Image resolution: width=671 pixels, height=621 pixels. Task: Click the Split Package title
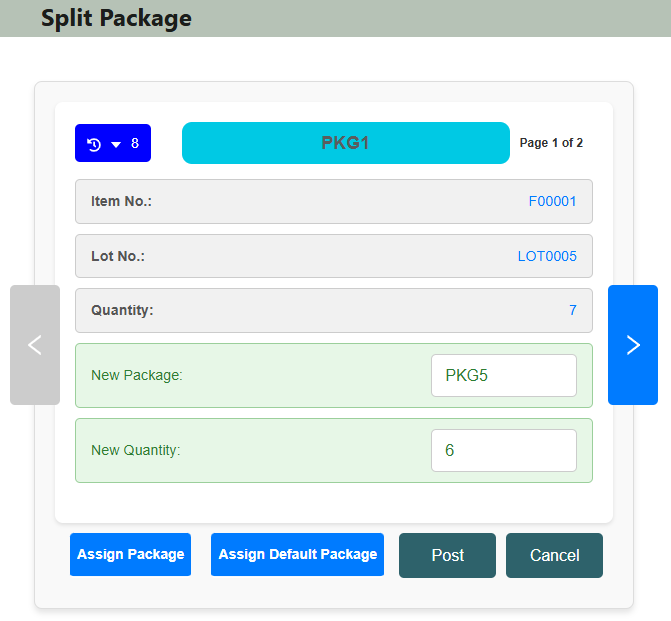point(116,18)
